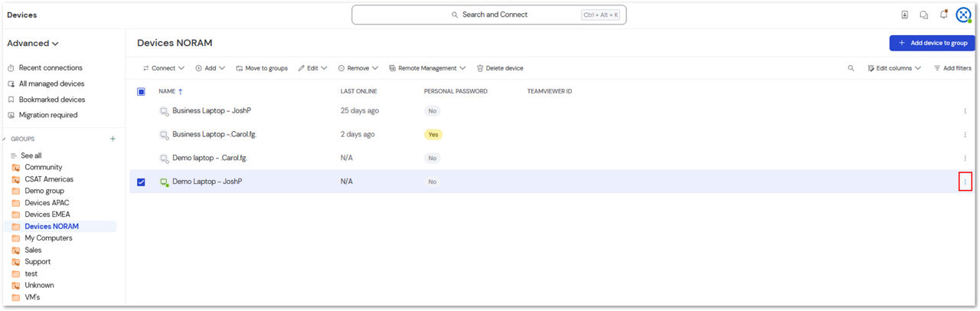The image size is (980, 311).
Task: Open the Edit columns dropdown
Action: coord(894,68)
